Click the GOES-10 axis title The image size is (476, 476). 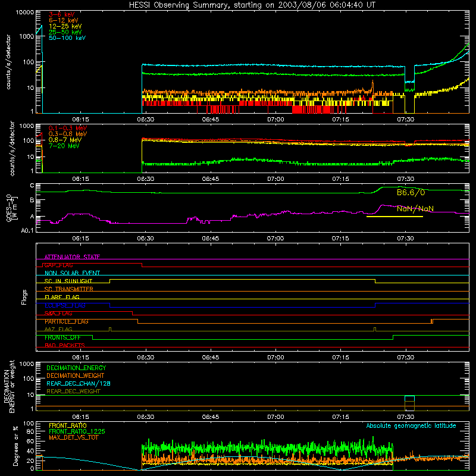(x=11, y=208)
